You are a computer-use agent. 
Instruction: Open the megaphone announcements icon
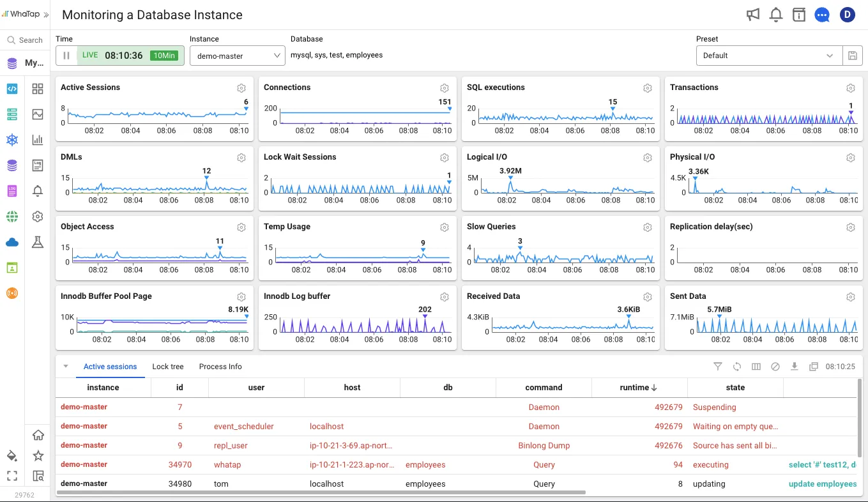pyautogui.click(x=753, y=15)
